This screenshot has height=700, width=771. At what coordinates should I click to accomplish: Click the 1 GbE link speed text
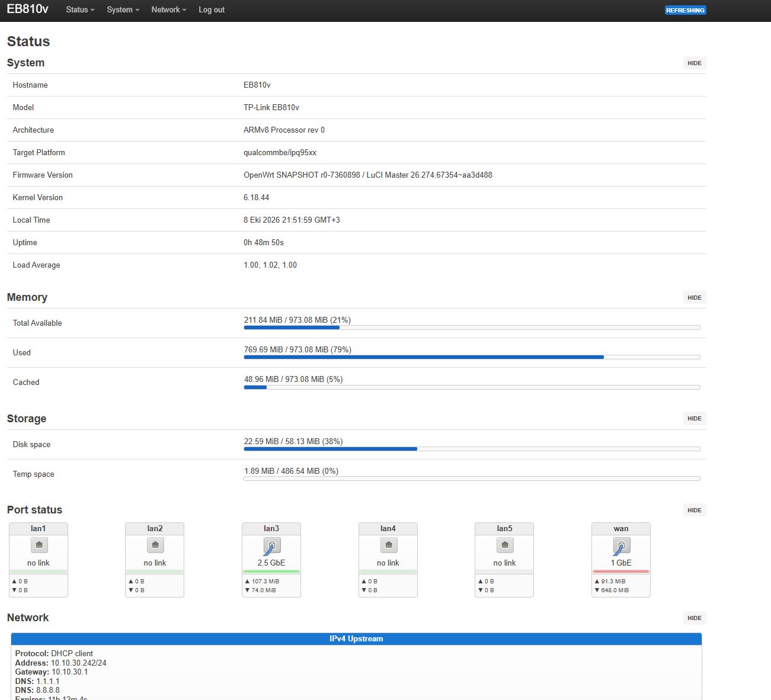(x=621, y=563)
